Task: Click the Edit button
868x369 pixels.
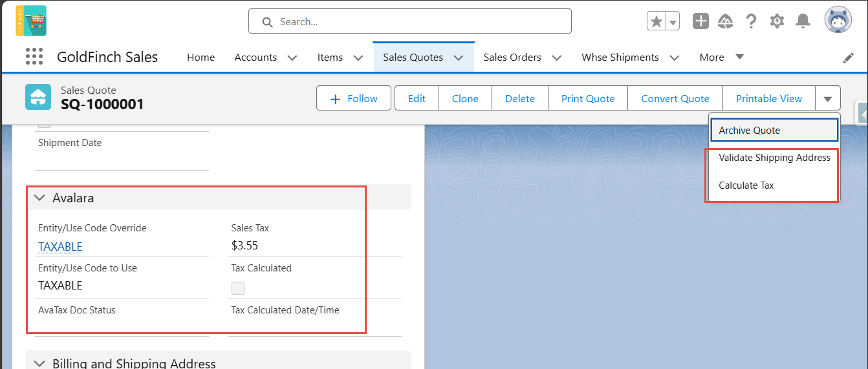Action: [x=417, y=98]
